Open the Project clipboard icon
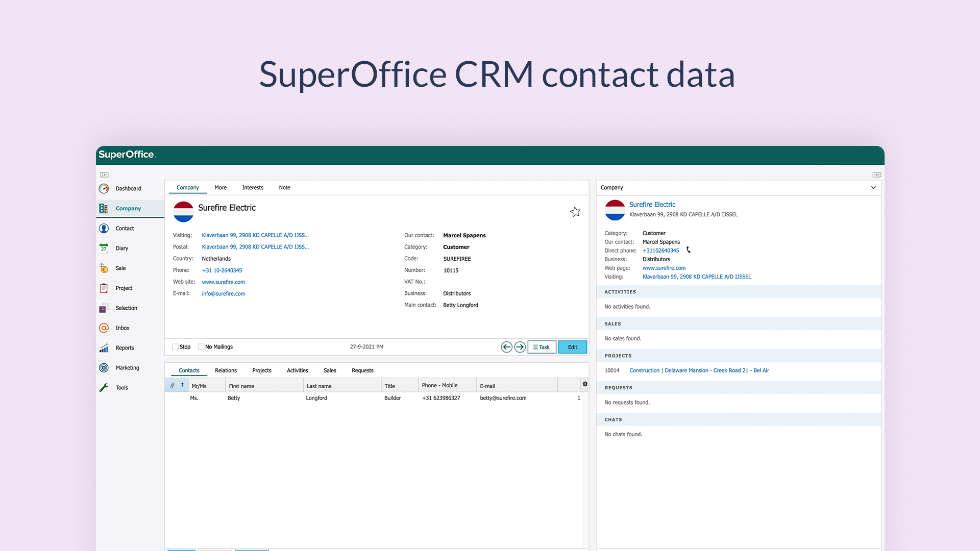 point(104,288)
